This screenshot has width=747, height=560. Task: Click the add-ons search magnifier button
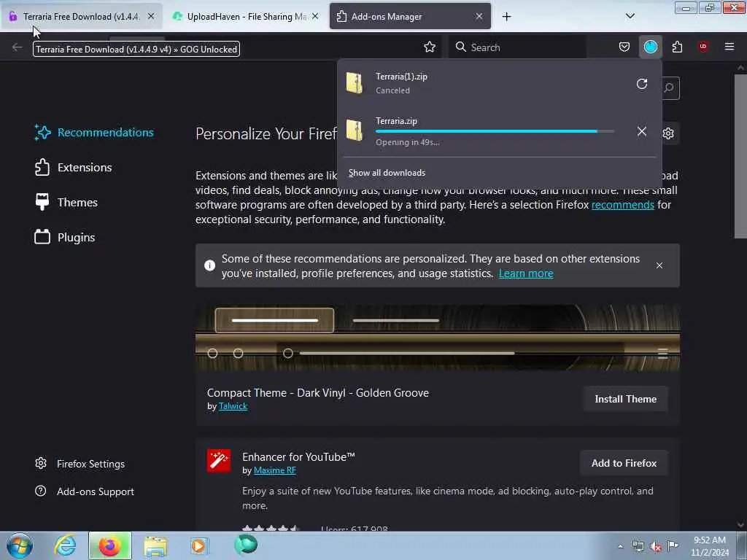[670, 88]
